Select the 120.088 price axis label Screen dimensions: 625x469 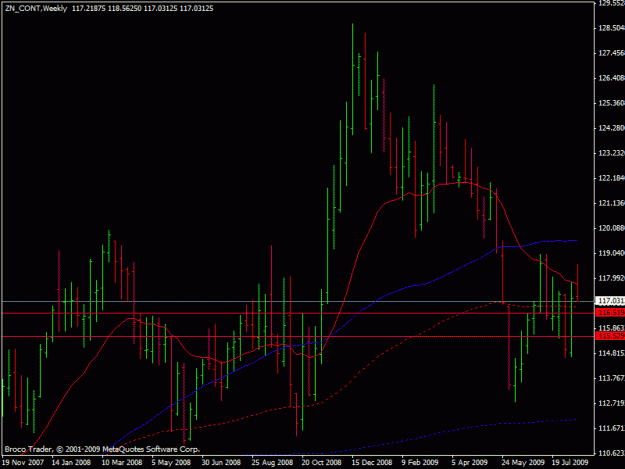click(611, 228)
